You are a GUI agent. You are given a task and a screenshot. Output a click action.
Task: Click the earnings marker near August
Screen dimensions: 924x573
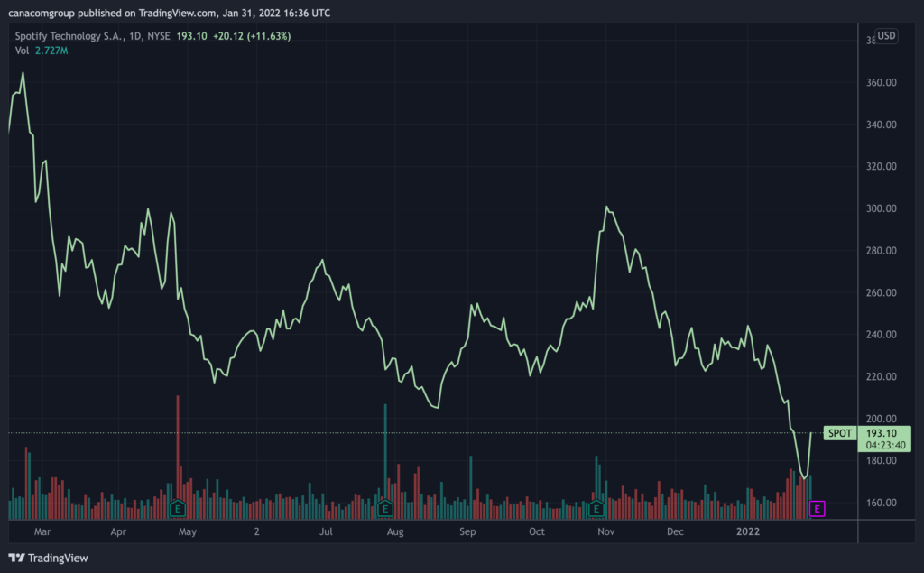point(384,508)
